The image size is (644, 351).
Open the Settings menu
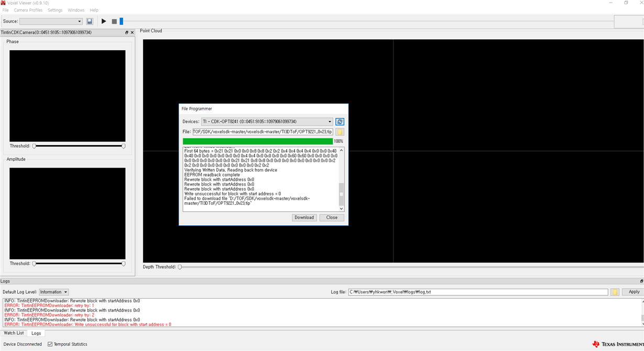click(x=55, y=10)
